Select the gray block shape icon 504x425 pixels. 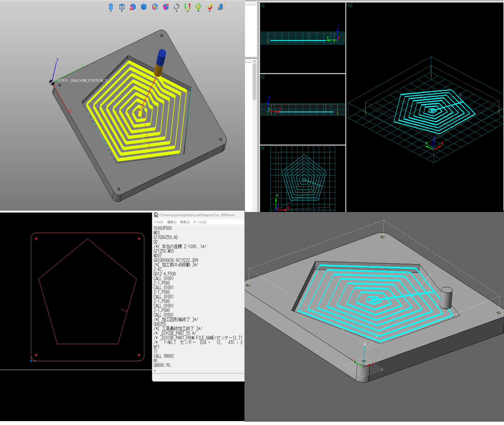(176, 6)
